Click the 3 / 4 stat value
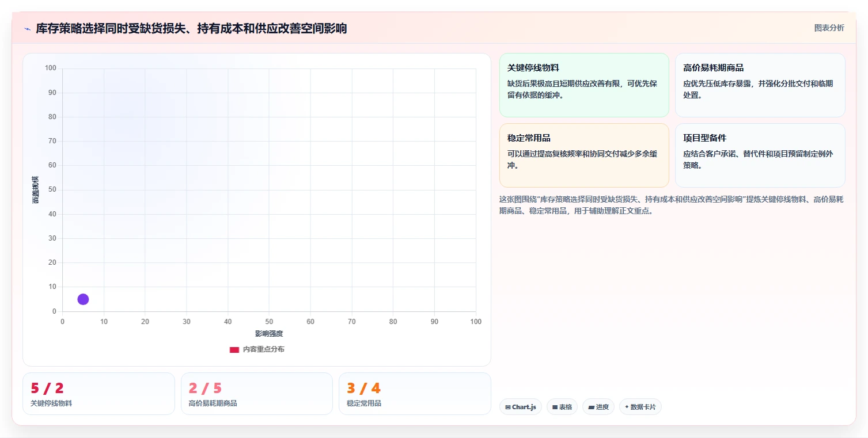This screenshot has height=438, width=868. pos(363,388)
